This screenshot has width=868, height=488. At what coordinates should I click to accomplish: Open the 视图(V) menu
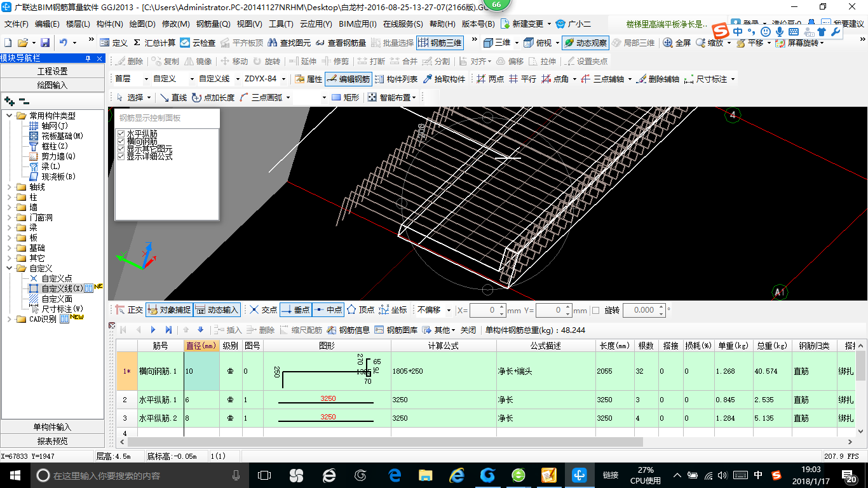[x=249, y=24]
